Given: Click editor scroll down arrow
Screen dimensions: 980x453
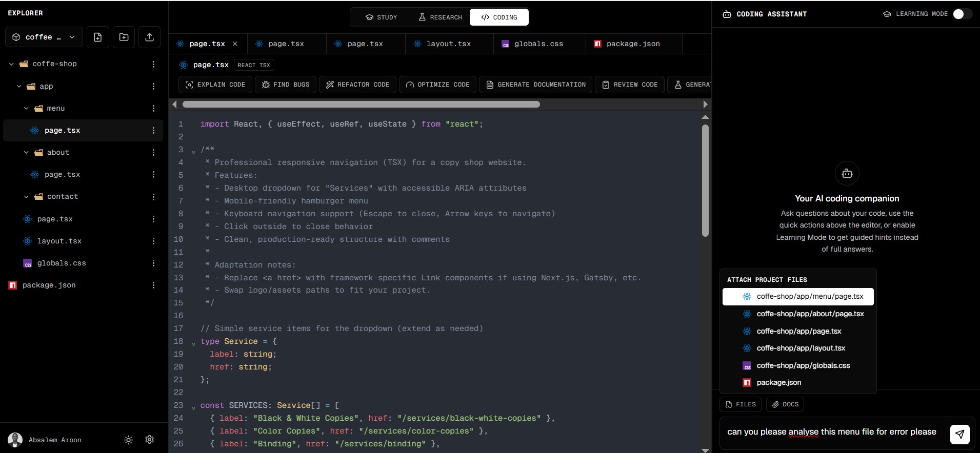Looking at the screenshot, I should (705, 450).
